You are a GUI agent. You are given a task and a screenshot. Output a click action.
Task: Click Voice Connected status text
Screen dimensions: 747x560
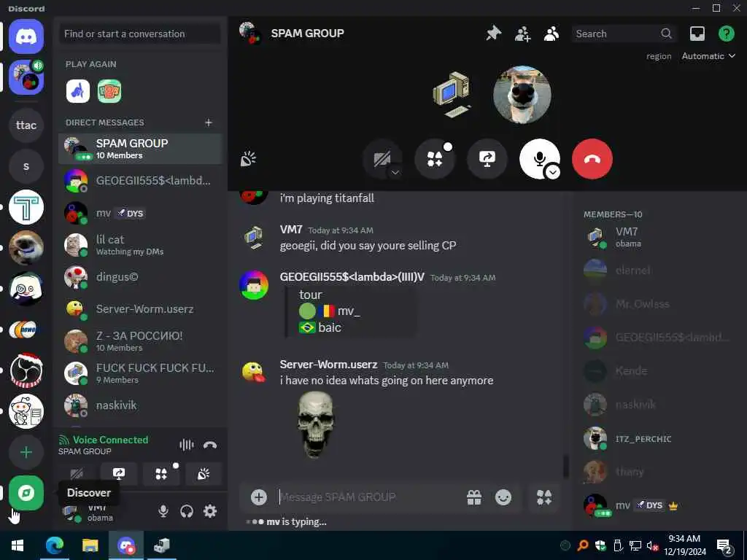pos(111,440)
